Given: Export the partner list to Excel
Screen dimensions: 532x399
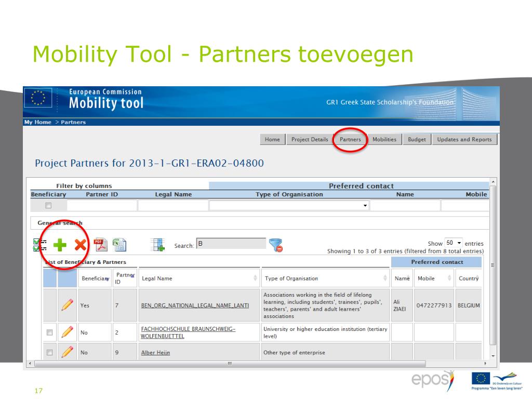Looking at the screenshot, I should 119,245.
